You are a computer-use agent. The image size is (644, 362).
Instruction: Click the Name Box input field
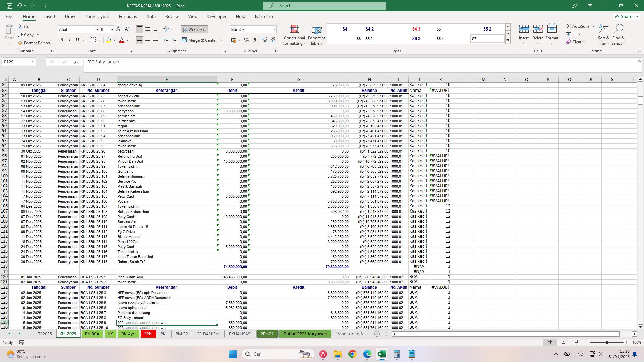(16, 62)
